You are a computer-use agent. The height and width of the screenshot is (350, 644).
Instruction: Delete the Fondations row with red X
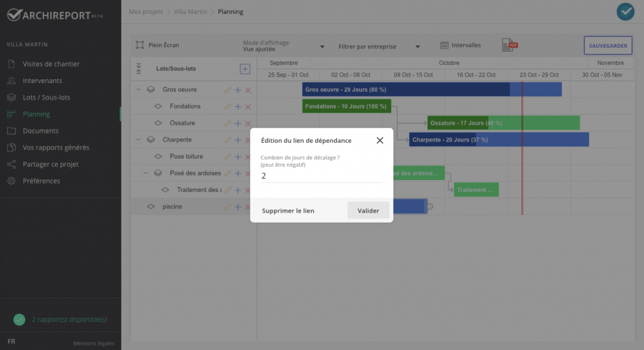pyautogui.click(x=248, y=107)
